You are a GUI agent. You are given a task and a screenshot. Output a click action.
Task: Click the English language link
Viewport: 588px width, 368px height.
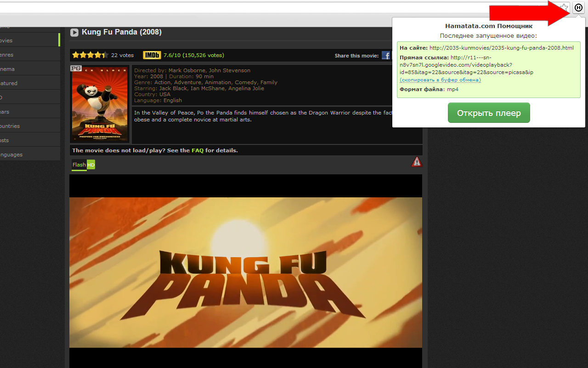173,100
